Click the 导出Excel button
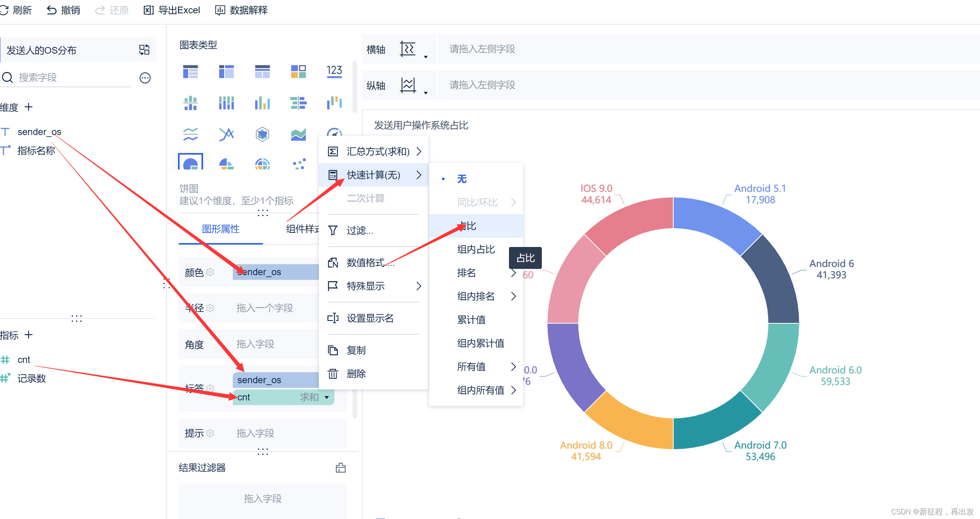980x519 pixels. click(x=172, y=10)
